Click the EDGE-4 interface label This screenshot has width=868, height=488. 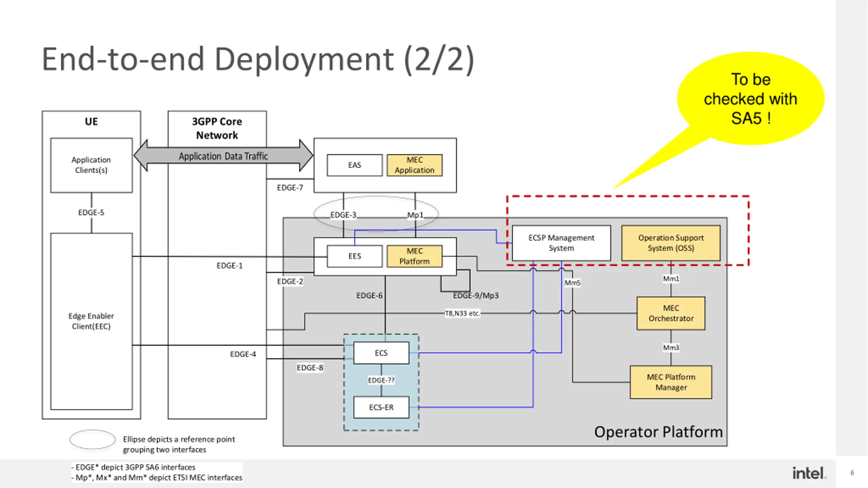point(243,354)
